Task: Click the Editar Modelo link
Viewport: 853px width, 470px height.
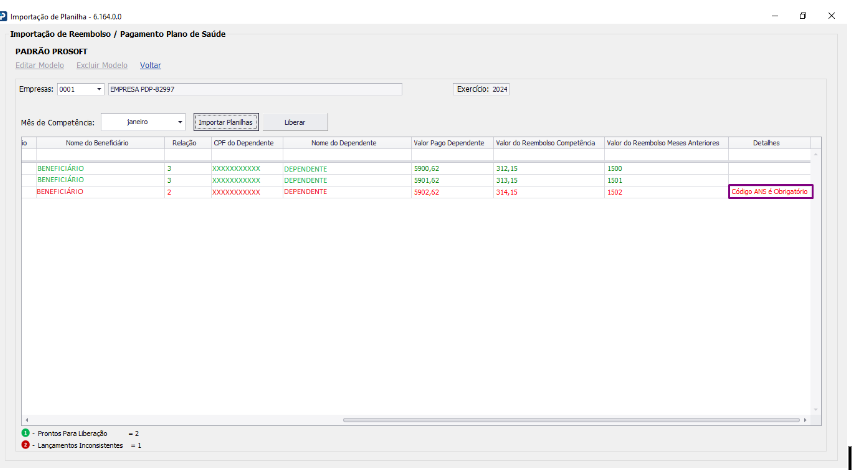Action: click(40, 65)
